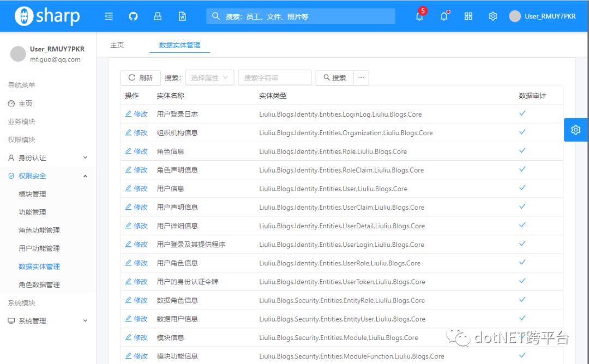This screenshot has height=364, width=589.
Task: Click 修改 for 模块功能信息
Action: pyautogui.click(x=136, y=356)
